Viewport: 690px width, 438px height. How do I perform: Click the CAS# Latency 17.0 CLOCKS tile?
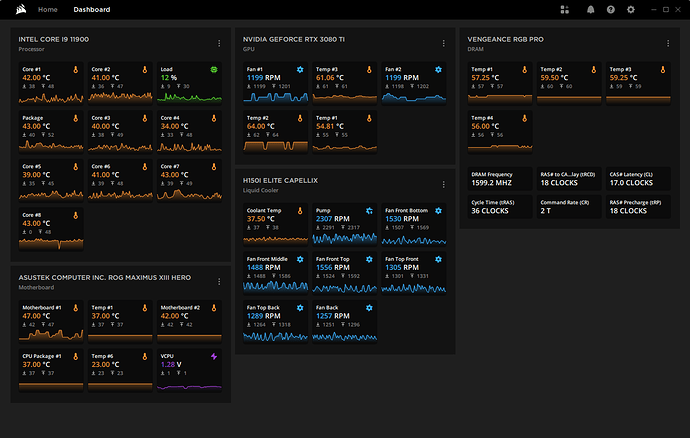(638, 179)
